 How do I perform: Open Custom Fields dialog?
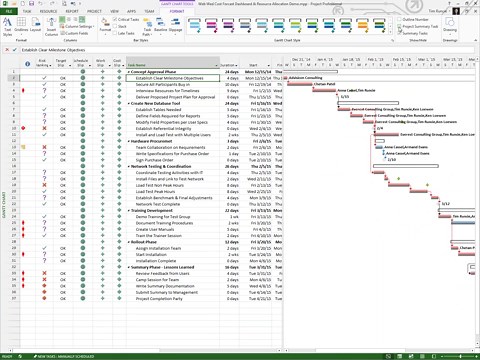74,33
